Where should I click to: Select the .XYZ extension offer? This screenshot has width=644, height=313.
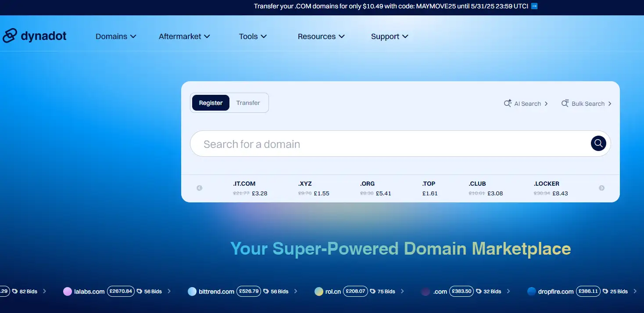coord(314,188)
